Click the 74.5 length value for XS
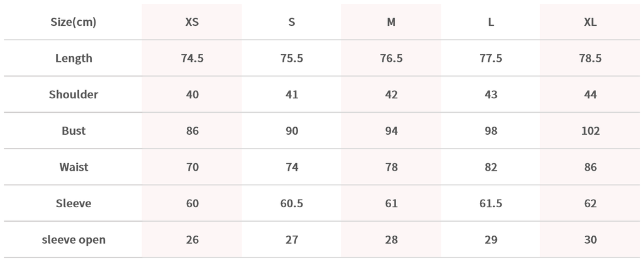The image size is (644, 262). [192, 59]
